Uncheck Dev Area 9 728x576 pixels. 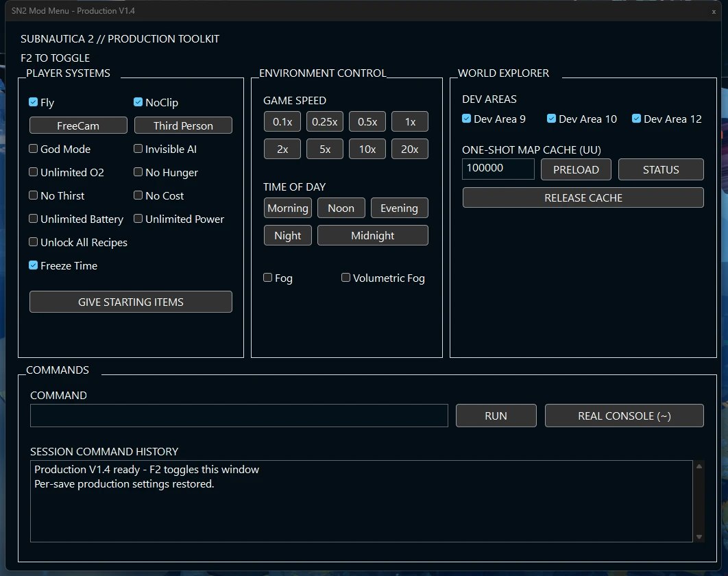tap(467, 119)
